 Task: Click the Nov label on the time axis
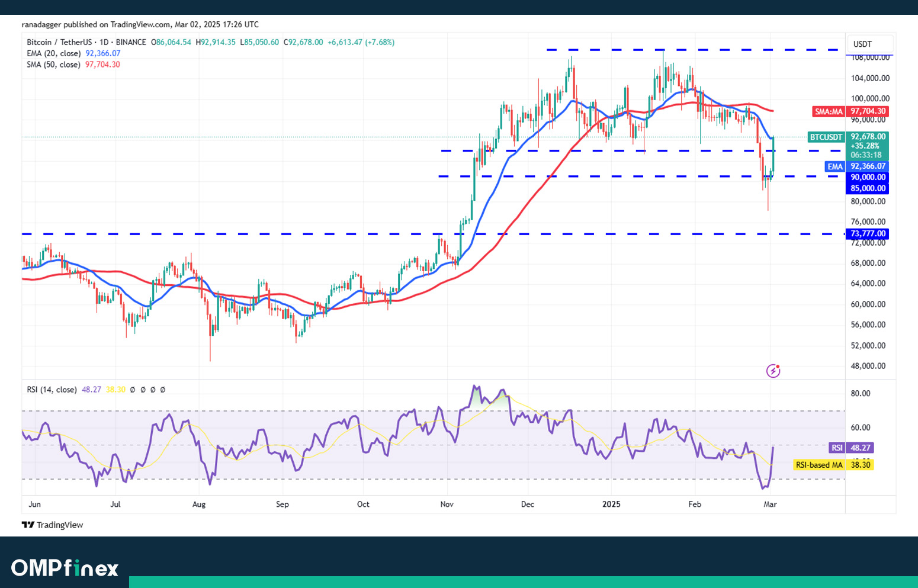tap(447, 505)
